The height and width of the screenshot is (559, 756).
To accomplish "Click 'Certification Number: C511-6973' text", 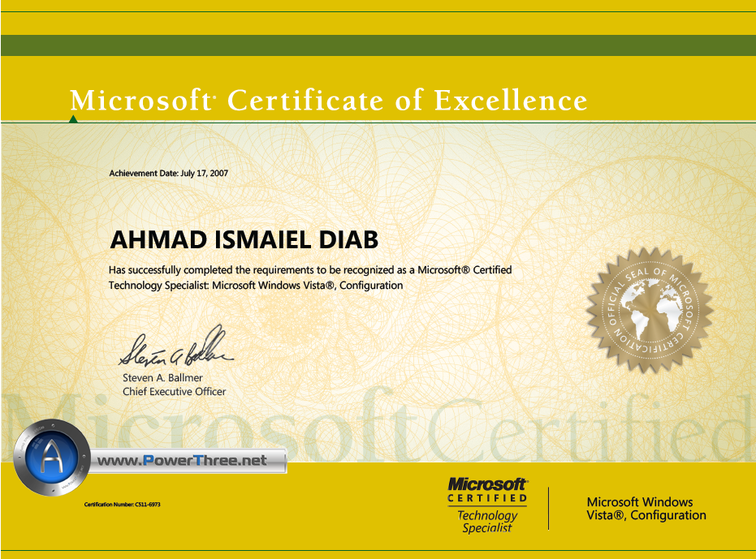I will point(122,505).
